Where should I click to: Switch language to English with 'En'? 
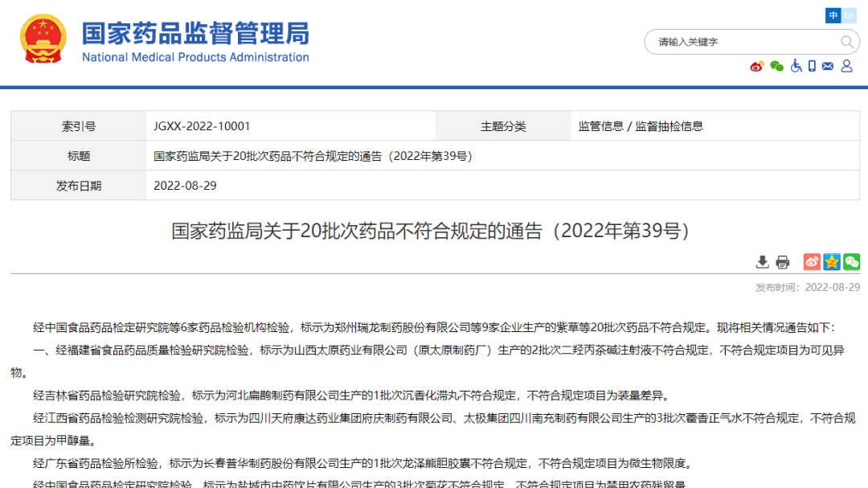point(849,15)
